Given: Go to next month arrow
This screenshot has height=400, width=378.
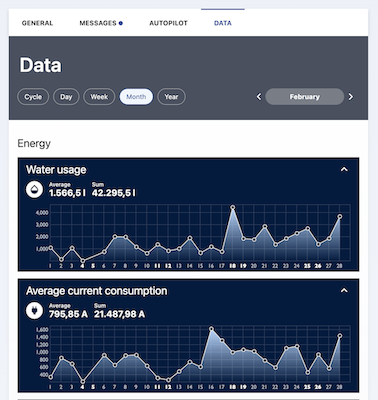Looking at the screenshot, I should 350,97.
